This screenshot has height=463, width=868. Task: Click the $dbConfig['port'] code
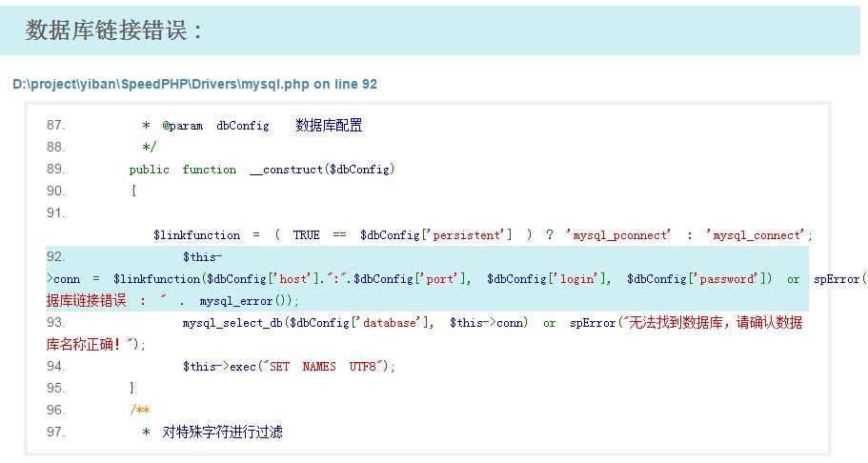412,279
